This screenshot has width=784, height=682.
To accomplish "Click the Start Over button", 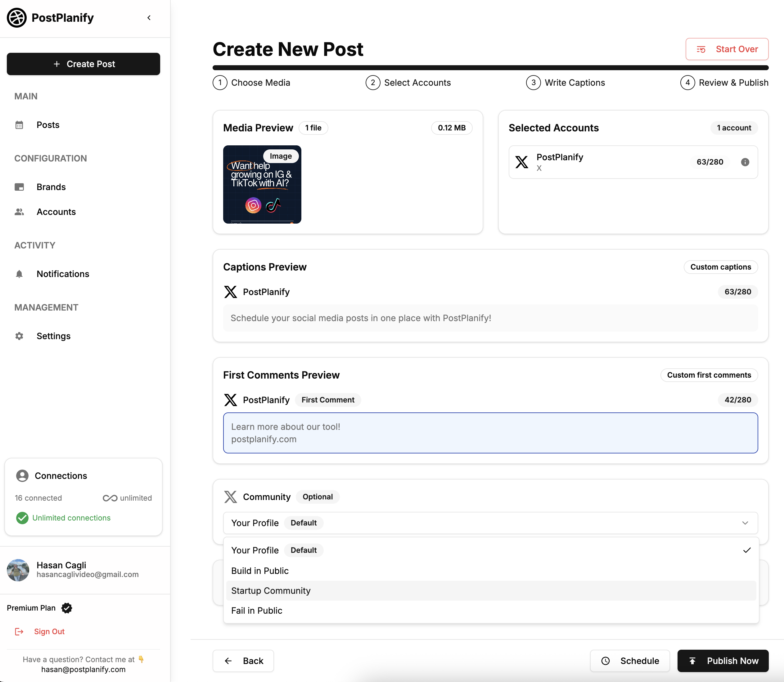I will (727, 49).
